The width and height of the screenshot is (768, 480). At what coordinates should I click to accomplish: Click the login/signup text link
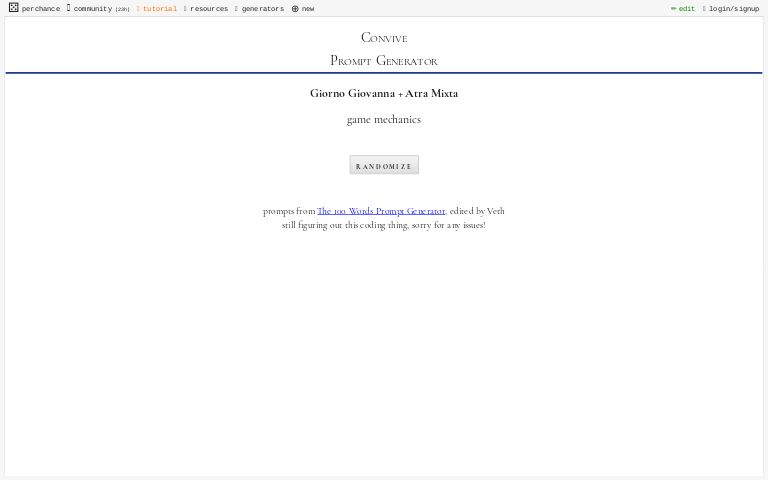[734, 9]
